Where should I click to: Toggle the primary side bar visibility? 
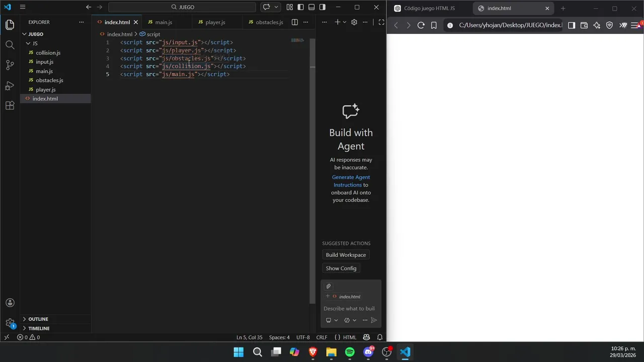tap(300, 7)
